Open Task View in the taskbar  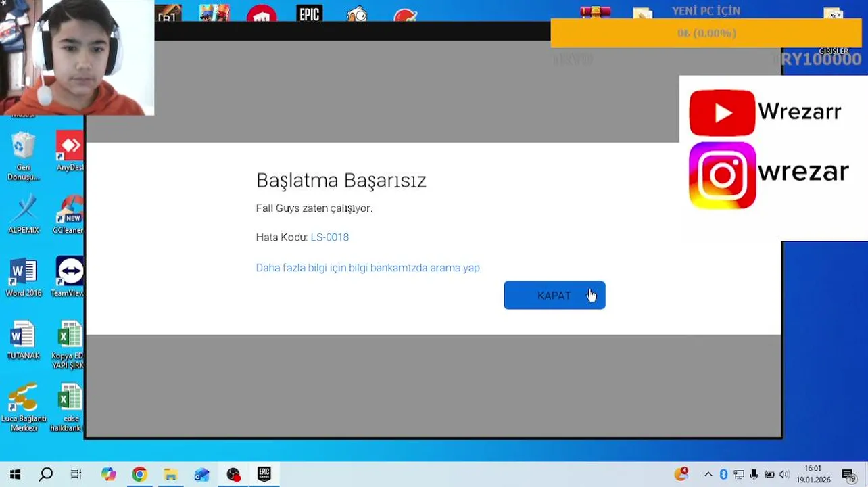pyautogui.click(x=76, y=474)
